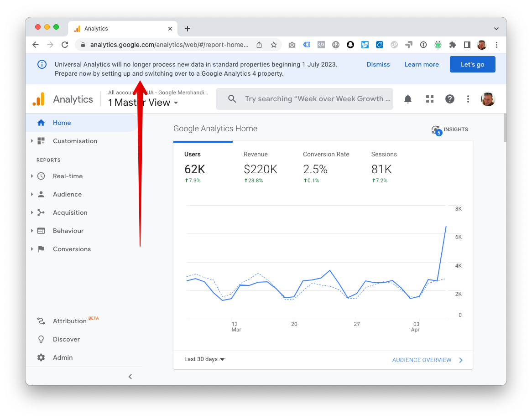Collapse the left sidebar with chevron

[x=130, y=377]
